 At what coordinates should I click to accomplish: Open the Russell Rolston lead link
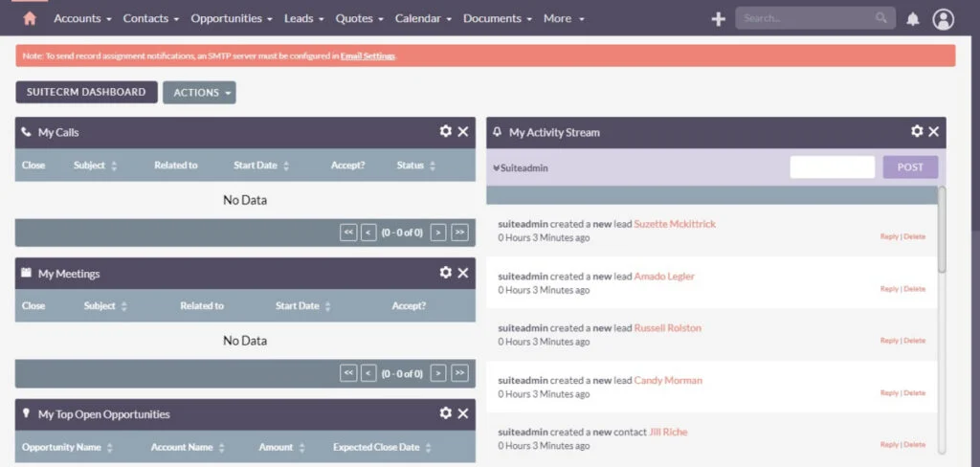[x=667, y=327]
